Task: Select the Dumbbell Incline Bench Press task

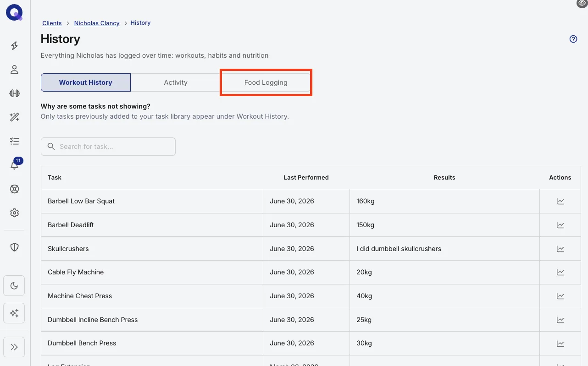Action: coord(93,320)
